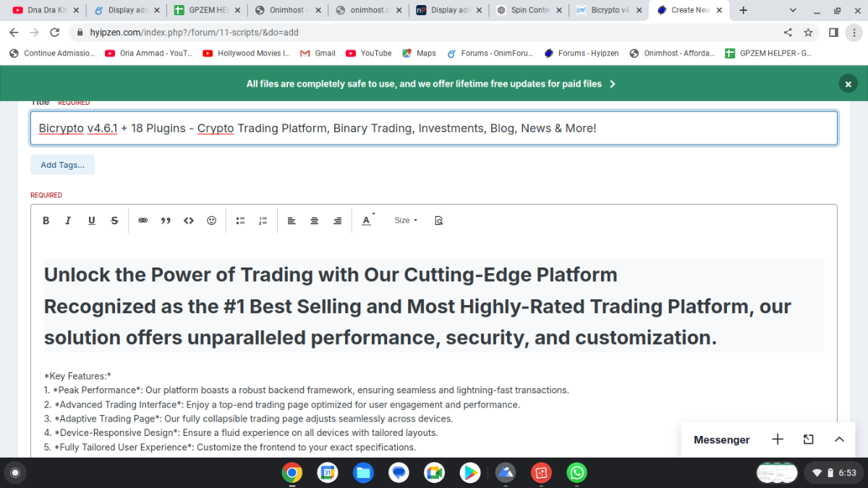Apply bold formatting in the editor
Image resolution: width=868 pixels, height=488 pixels.
pos(46,221)
